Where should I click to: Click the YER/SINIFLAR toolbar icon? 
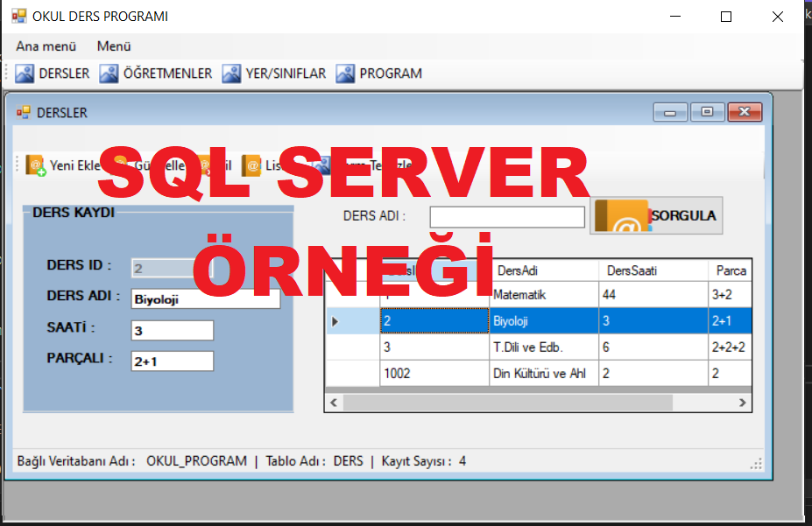231,74
